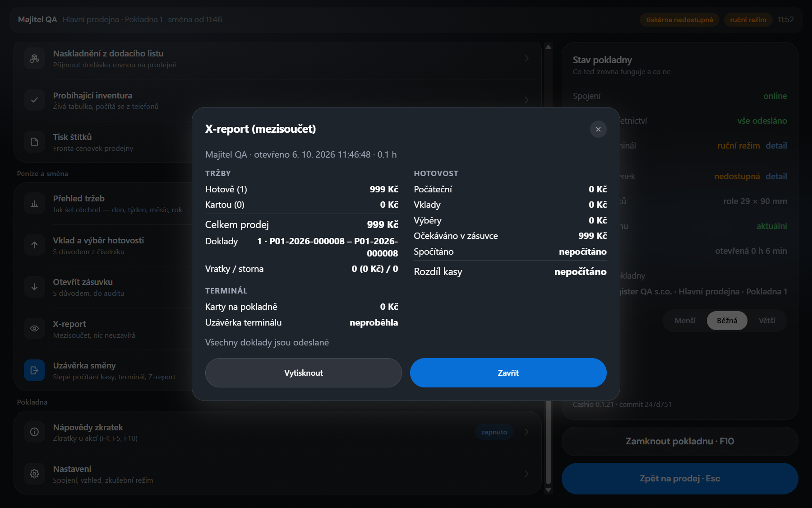Click the Naskladnění z dodacího listu icon
This screenshot has height=508, width=812.
pyautogui.click(x=34, y=58)
